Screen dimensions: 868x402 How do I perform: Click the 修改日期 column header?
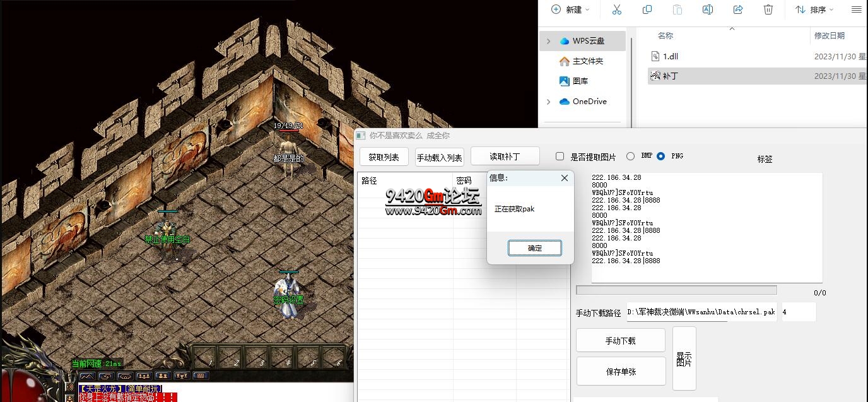[x=830, y=36]
